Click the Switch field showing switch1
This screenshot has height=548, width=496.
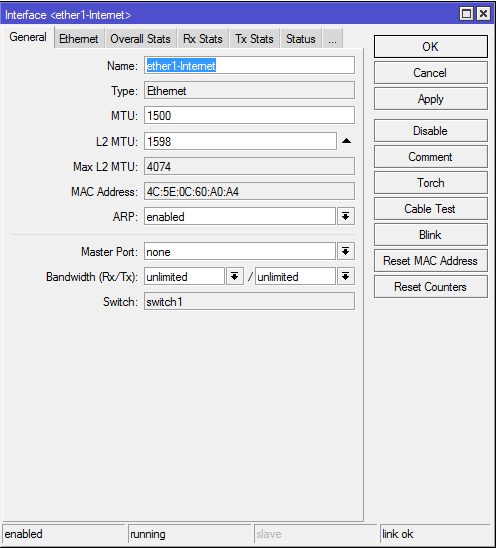249,302
